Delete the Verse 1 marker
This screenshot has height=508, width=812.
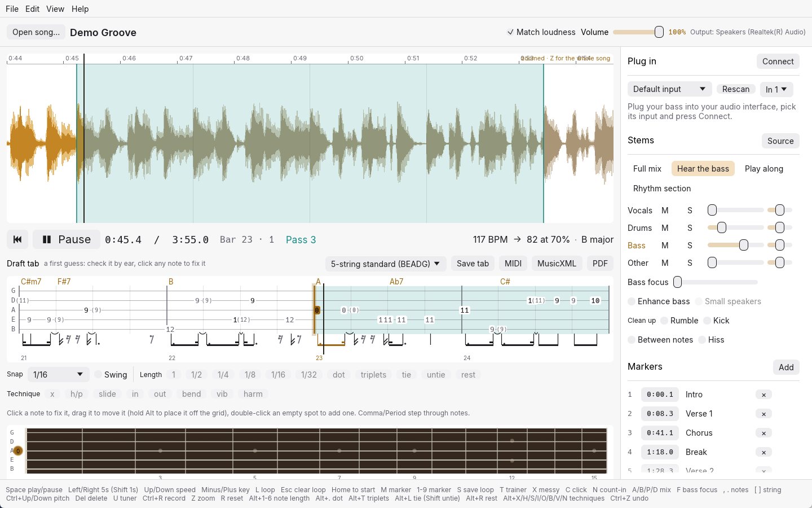[764, 414]
